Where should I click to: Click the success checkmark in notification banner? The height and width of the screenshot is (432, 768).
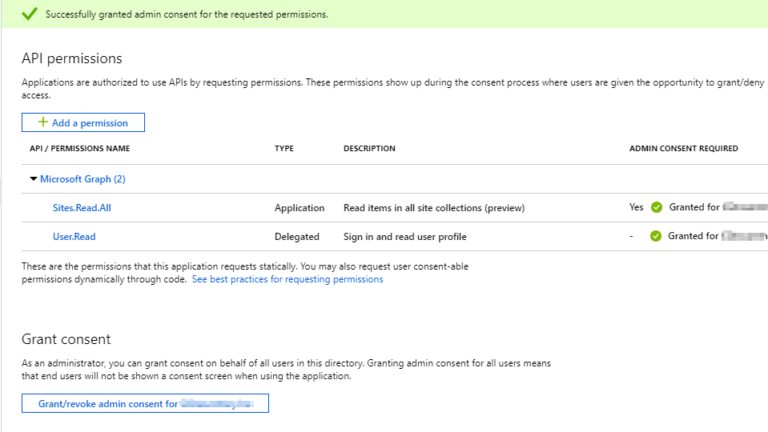coord(29,14)
